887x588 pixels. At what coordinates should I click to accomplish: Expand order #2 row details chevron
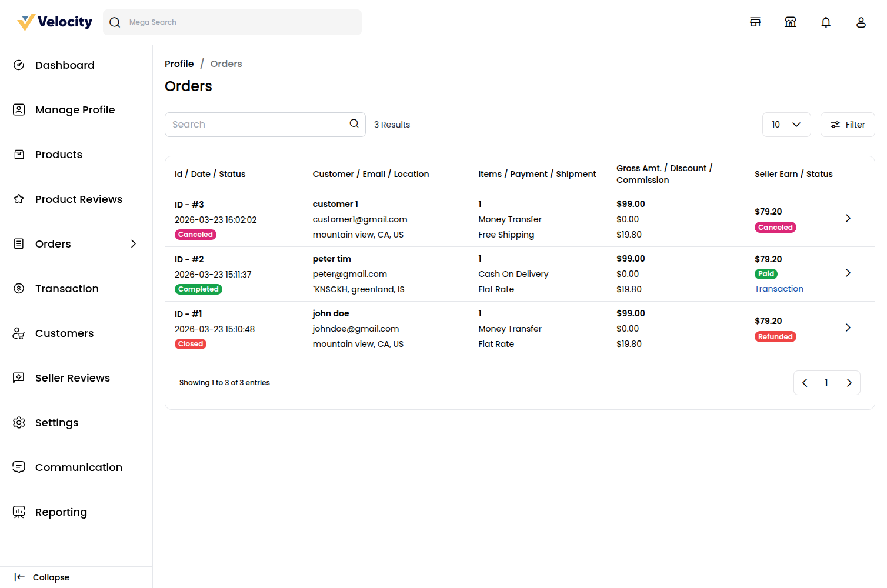tap(848, 273)
